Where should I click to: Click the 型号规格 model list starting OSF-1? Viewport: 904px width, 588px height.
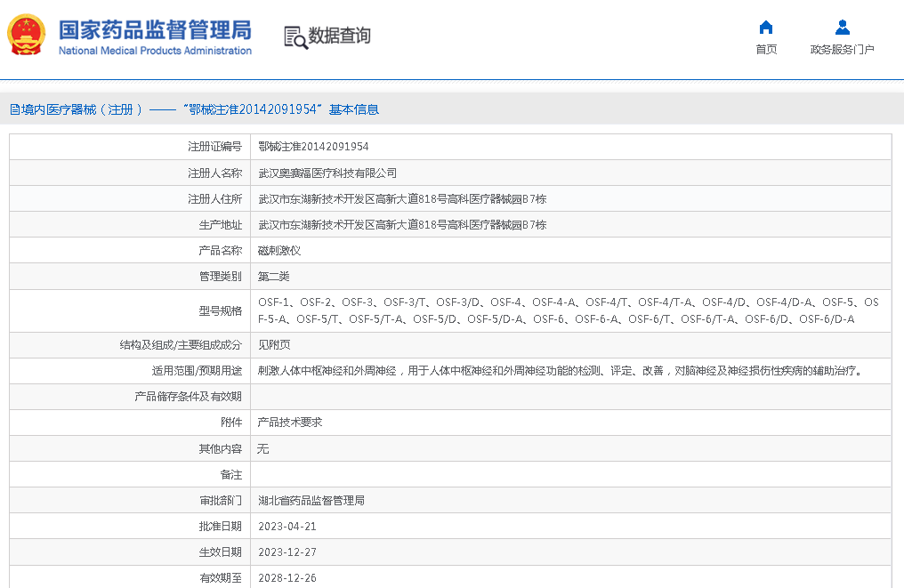pos(568,310)
